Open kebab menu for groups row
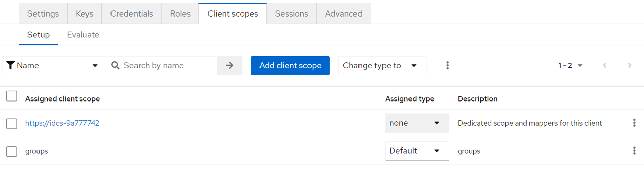The image size is (644, 173). pos(634,151)
